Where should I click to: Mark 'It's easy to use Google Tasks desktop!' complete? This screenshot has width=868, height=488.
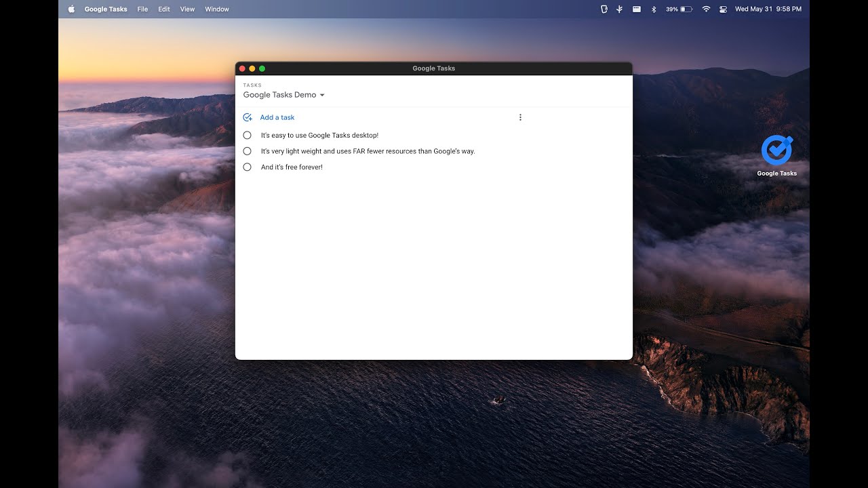point(247,135)
